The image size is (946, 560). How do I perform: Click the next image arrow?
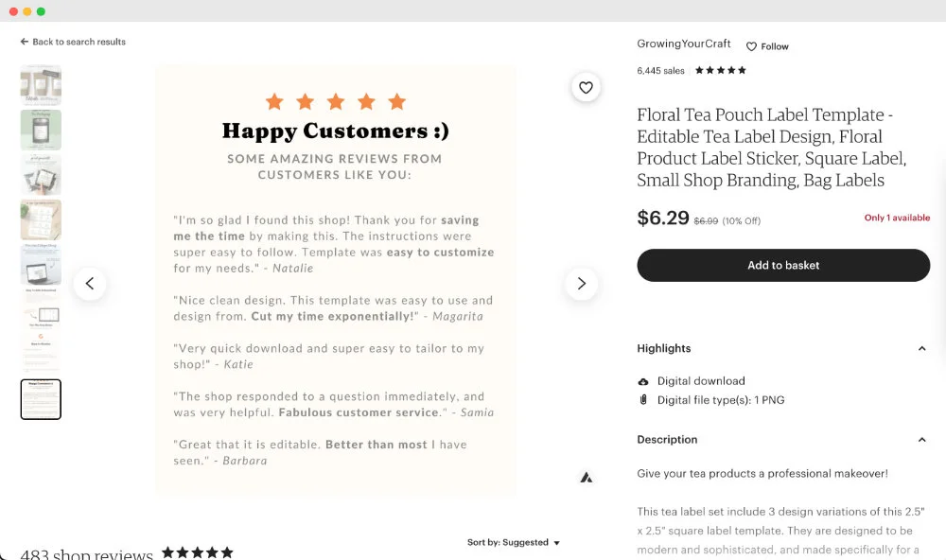point(580,283)
